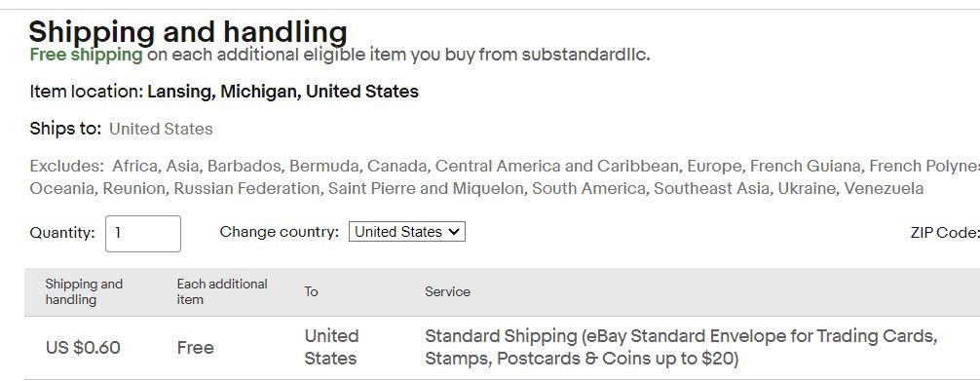Click the Lansing, Michigan, United States location text
The image size is (980, 381).
point(283,92)
